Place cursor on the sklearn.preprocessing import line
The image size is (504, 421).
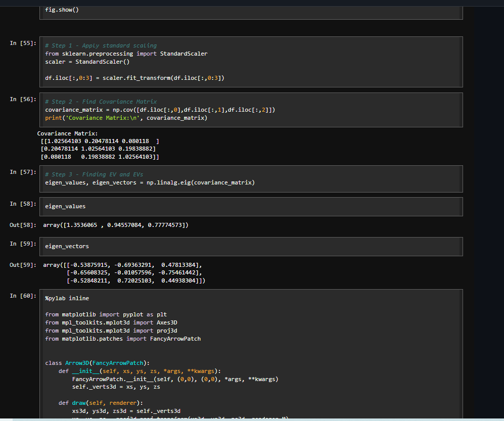click(126, 54)
